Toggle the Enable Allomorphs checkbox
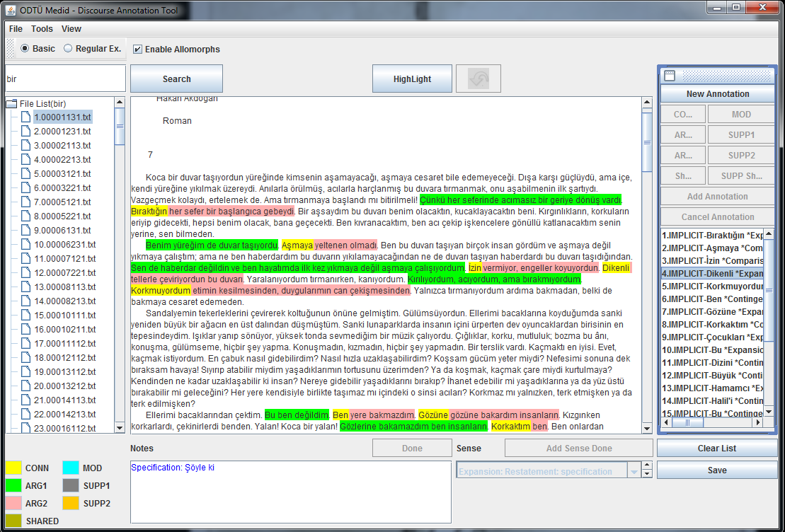This screenshot has width=785, height=532. 137,49
